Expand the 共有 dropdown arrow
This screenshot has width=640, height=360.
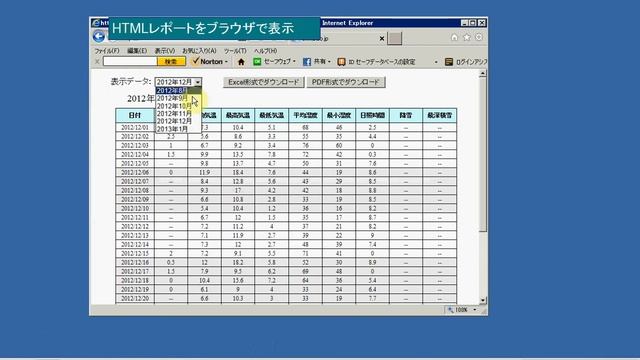329,62
